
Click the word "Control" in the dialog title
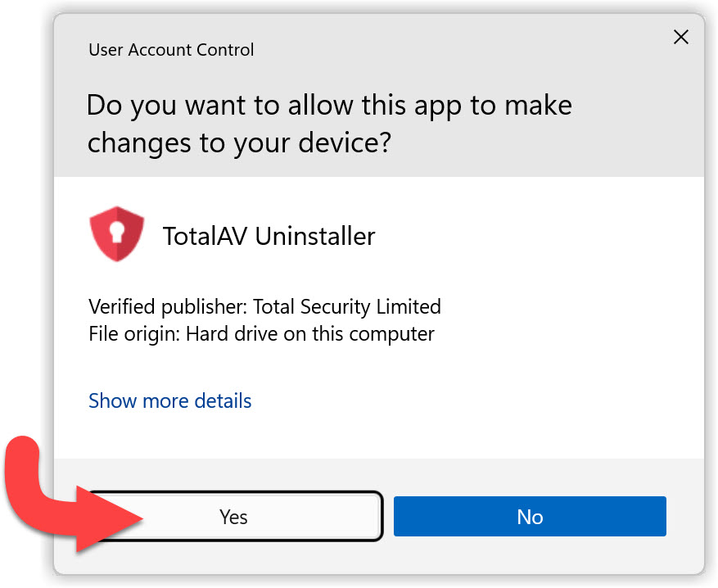click(226, 50)
